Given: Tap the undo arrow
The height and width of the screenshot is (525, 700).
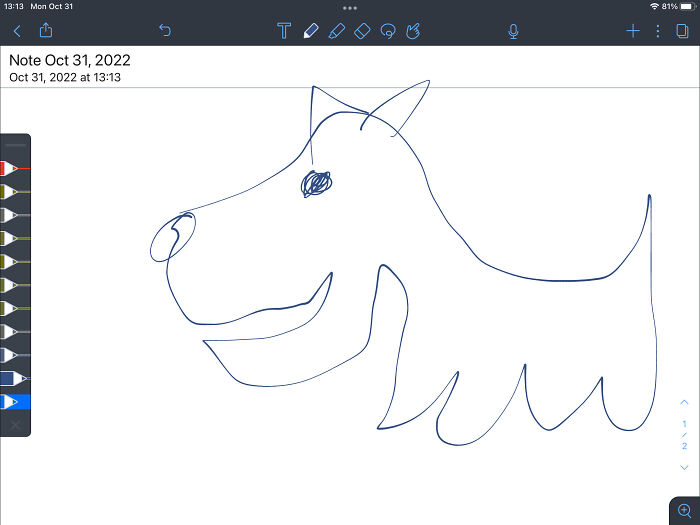Looking at the screenshot, I should pyautogui.click(x=165, y=31).
